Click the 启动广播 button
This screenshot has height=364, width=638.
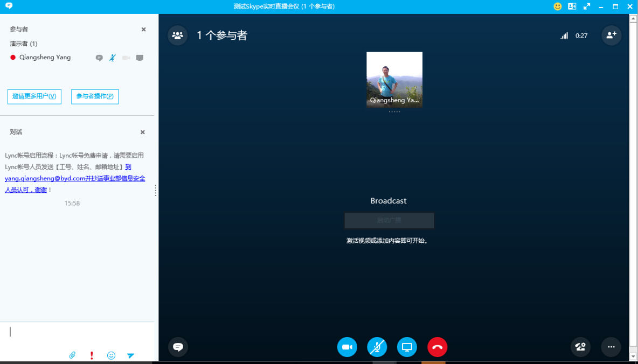click(x=390, y=220)
